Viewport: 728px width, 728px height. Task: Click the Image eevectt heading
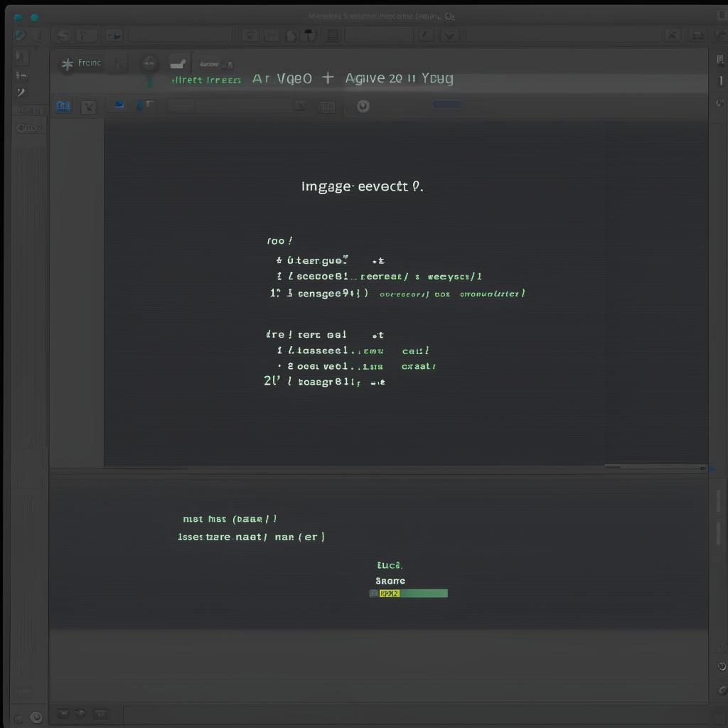pyautogui.click(x=362, y=187)
